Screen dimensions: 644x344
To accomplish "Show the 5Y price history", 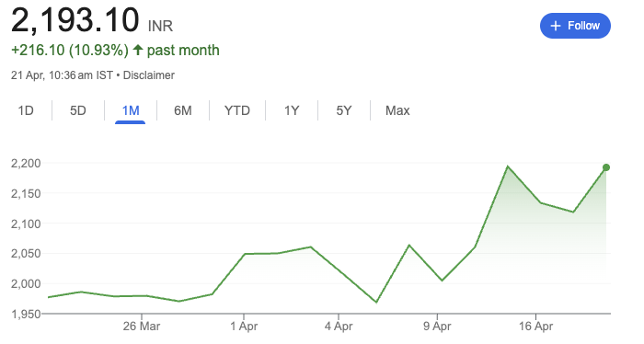I will tap(344, 110).
